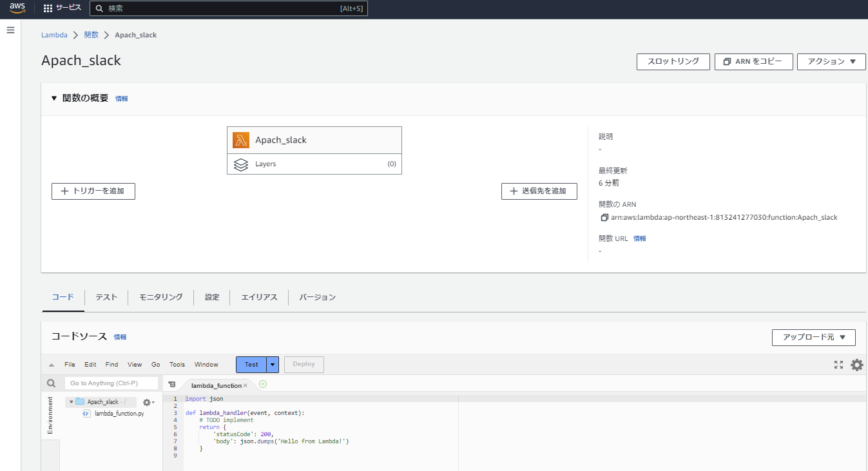Screen dimensions: 868x471
Task: Click the lambda_function.py file icon
Action: click(86, 413)
